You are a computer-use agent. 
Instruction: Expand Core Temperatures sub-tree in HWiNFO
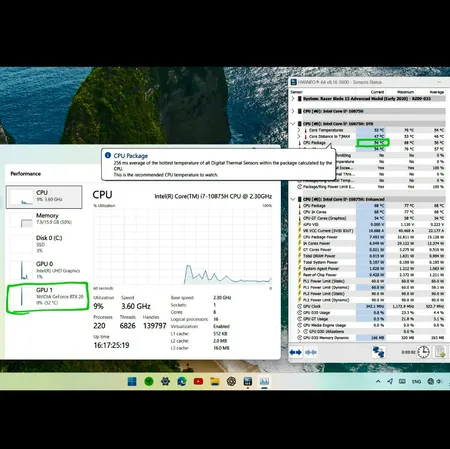(x=299, y=130)
